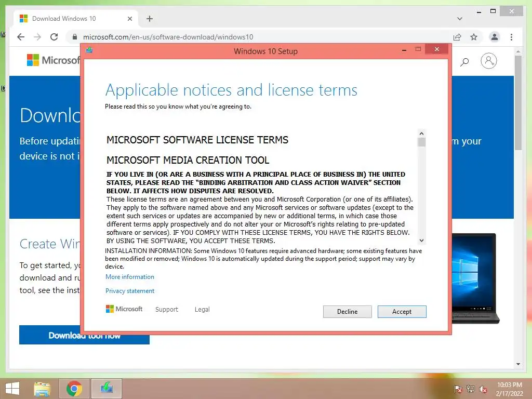Click Windows Setup taskbar icon
The width and height of the screenshot is (532, 399).
tap(107, 389)
